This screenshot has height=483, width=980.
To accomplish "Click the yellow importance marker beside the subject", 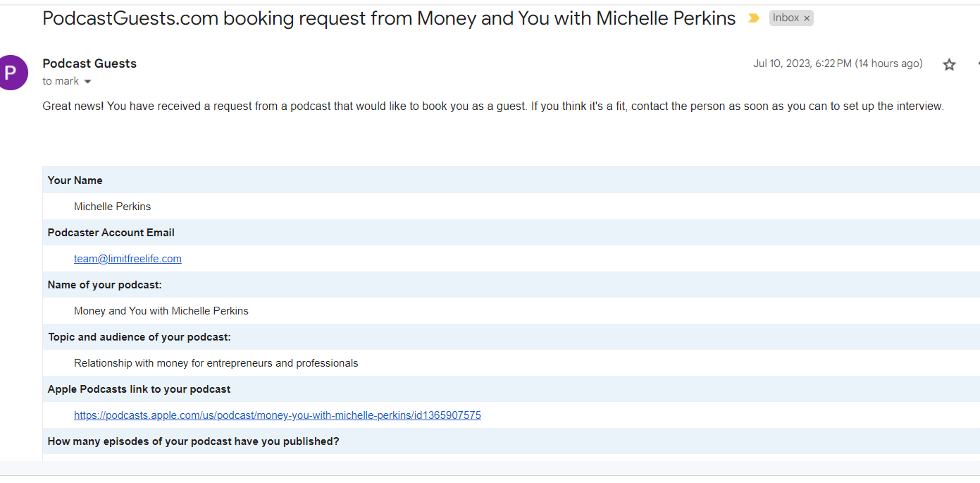I will click(x=754, y=18).
